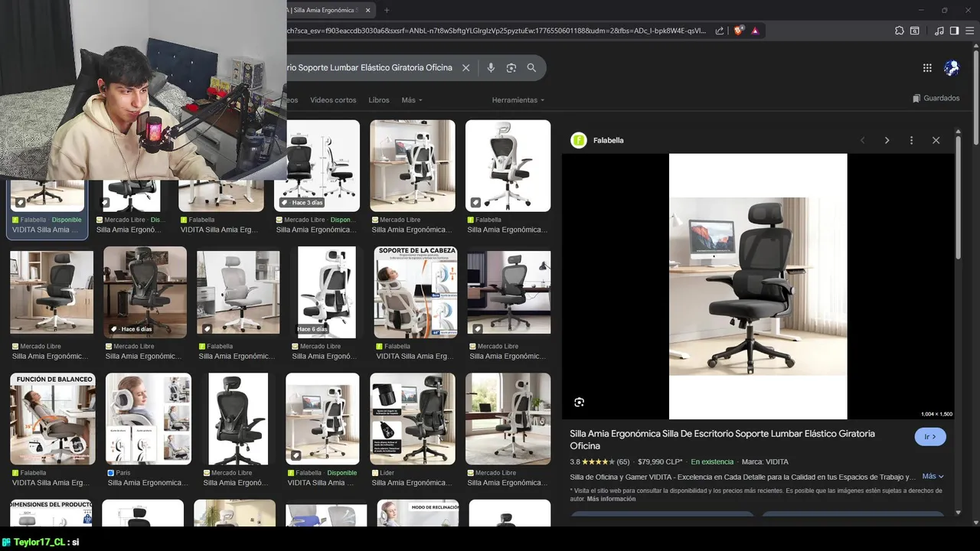
Task: Toggle the browser sidebar panel icon
Action: tap(954, 31)
